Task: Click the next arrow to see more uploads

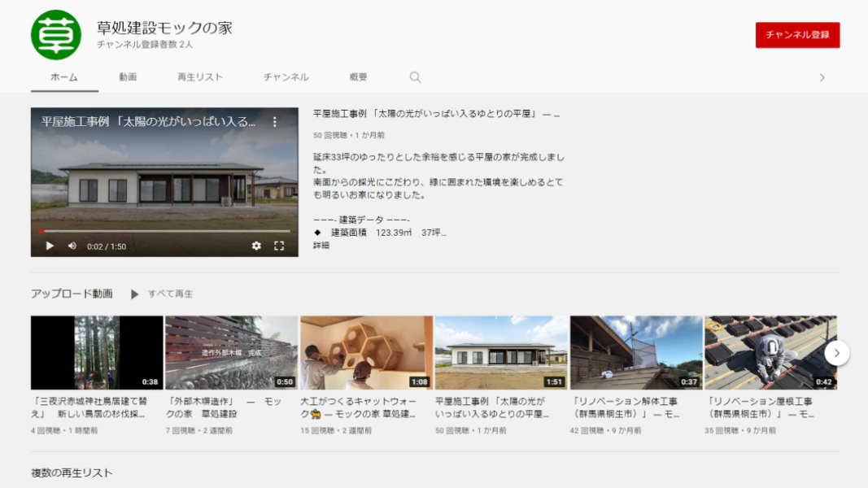Action: 838,353
